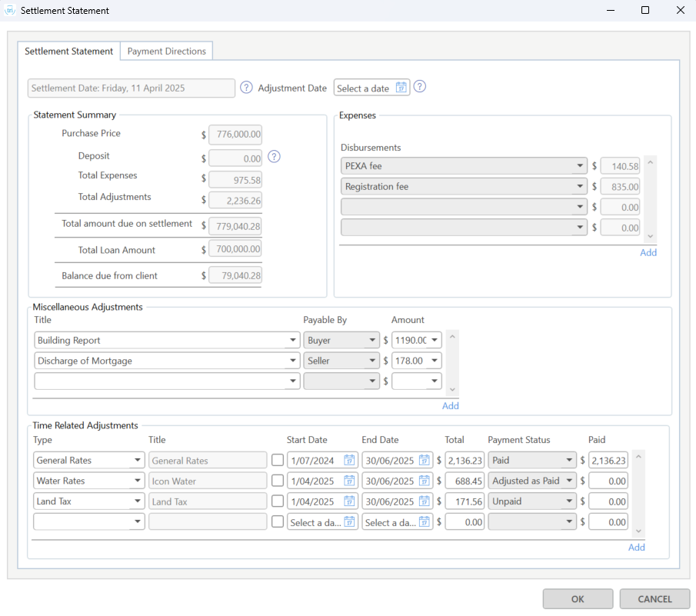The width and height of the screenshot is (696, 616).
Task: Expand the PEXA fee disbursement dropdown
Action: pos(579,166)
